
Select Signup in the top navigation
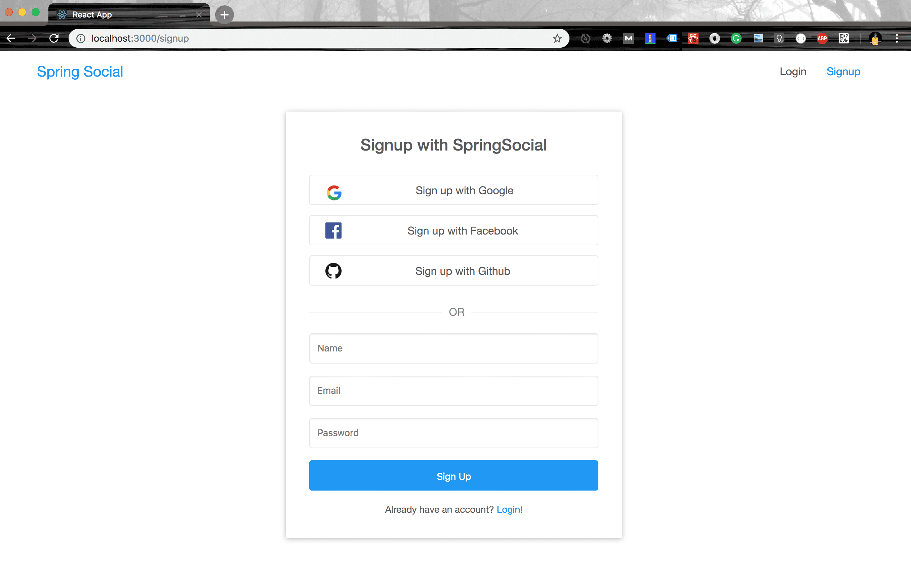point(843,71)
